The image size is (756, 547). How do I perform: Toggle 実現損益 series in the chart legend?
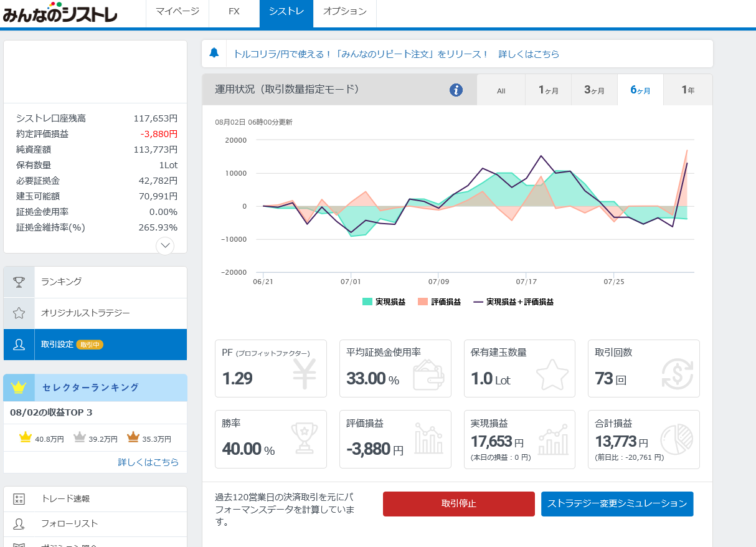pyautogui.click(x=384, y=302)
